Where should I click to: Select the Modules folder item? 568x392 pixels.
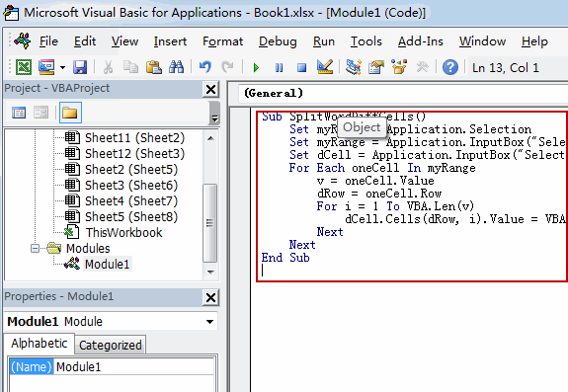pos(88,248)
